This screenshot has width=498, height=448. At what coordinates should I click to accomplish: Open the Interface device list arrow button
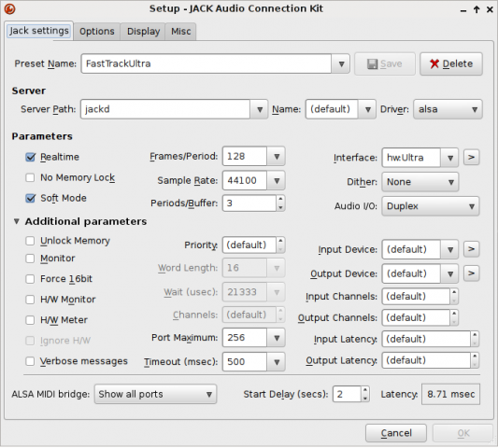pos(471,158)
